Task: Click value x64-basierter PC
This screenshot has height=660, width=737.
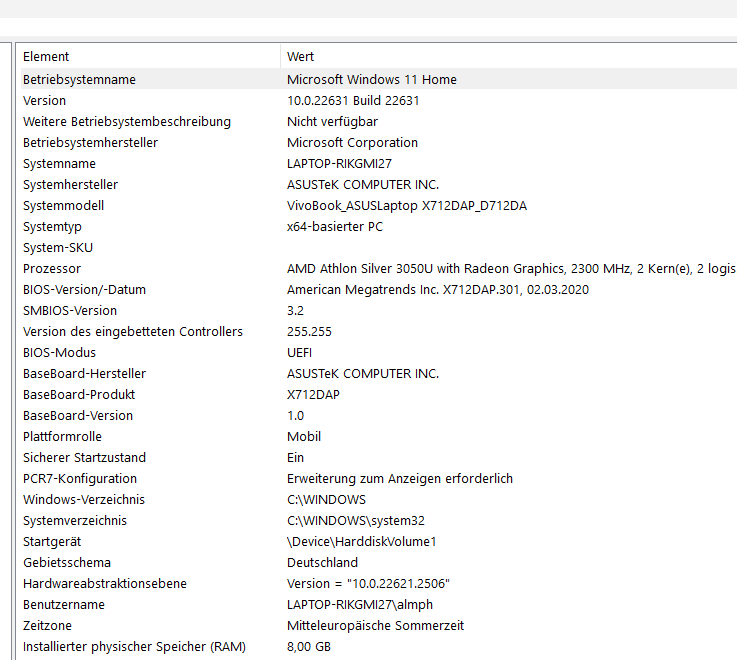Action: click(x=335, y=227)
